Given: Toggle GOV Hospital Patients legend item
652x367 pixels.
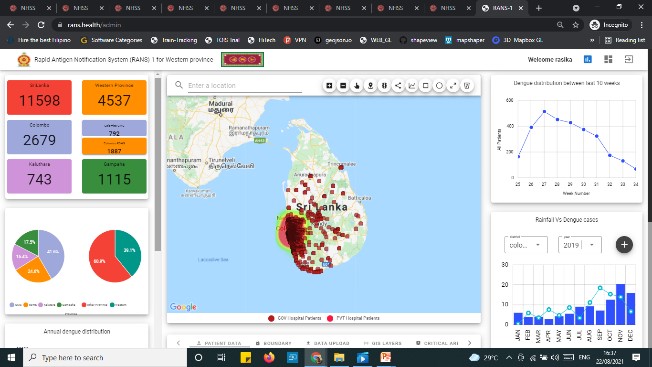Looking at the screenshot, I should pyautogui.click(x=295, y=318).
